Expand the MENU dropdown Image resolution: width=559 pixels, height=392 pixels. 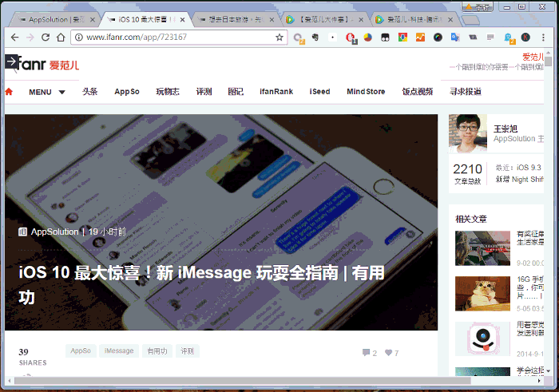point(47,92)
